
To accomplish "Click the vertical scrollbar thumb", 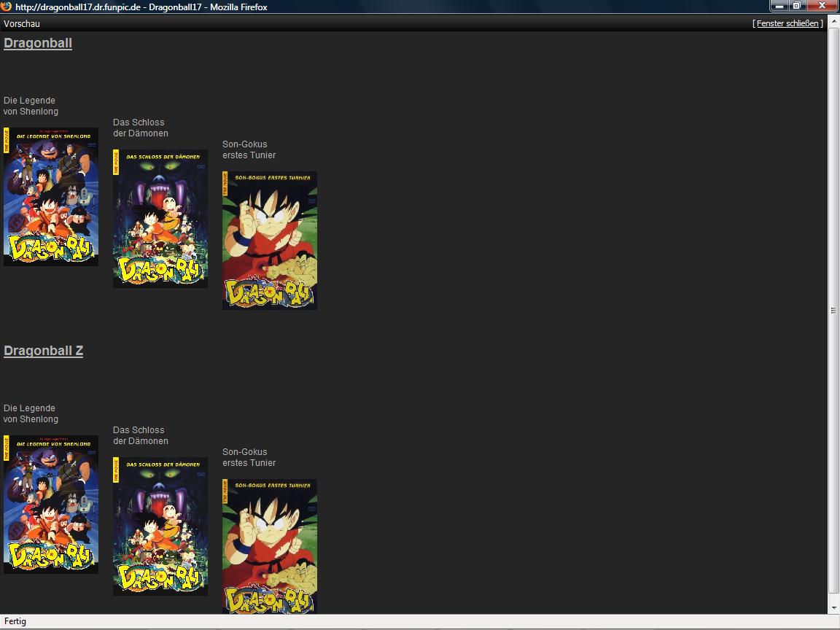I will pyautogui.click(x=833, y=310).
